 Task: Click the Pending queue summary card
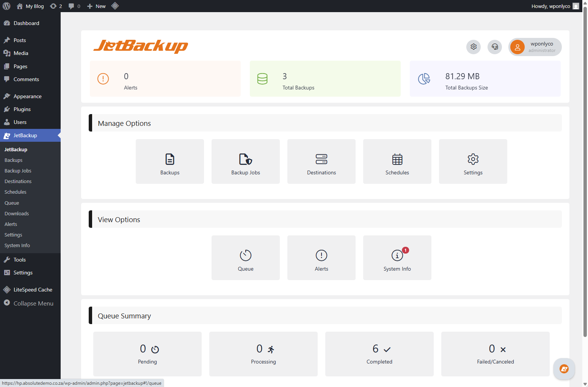[147, 354]
